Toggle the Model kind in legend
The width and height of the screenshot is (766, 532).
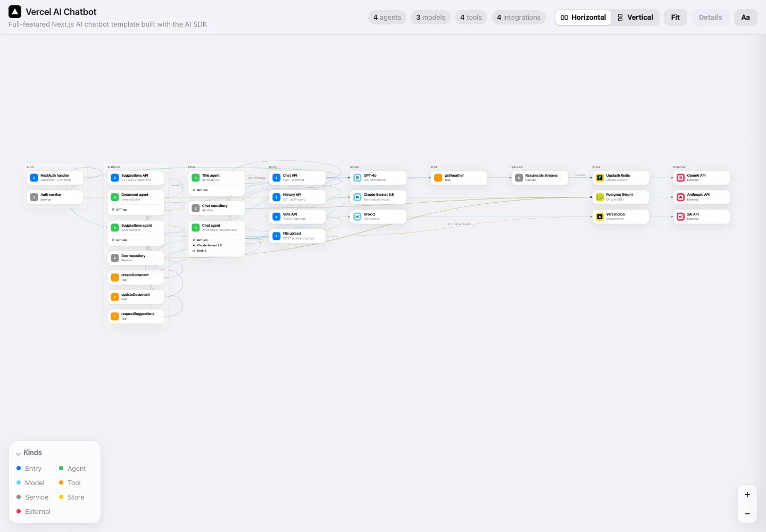click(30, 483)
